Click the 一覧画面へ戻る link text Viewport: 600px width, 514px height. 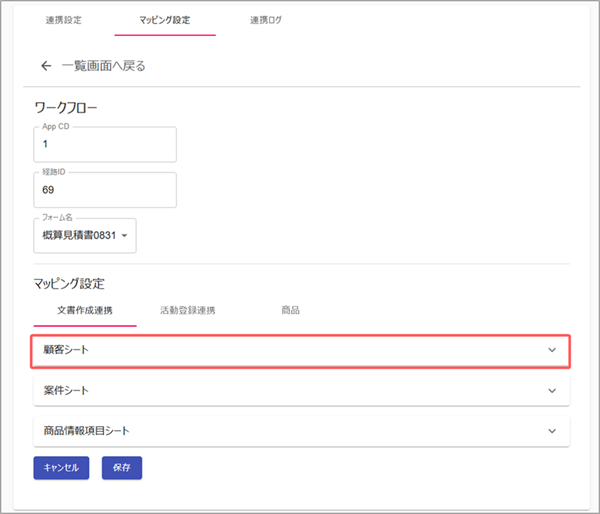tap(103, 66)
